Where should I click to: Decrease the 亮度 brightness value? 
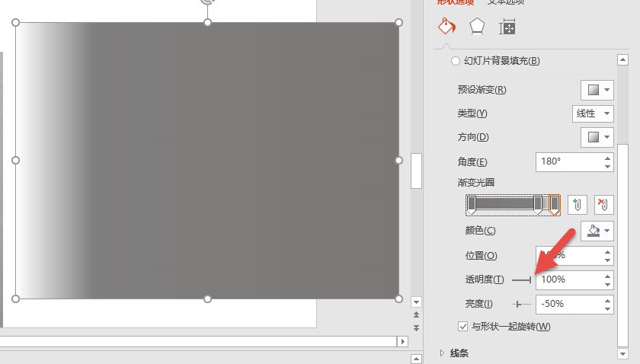607,309
